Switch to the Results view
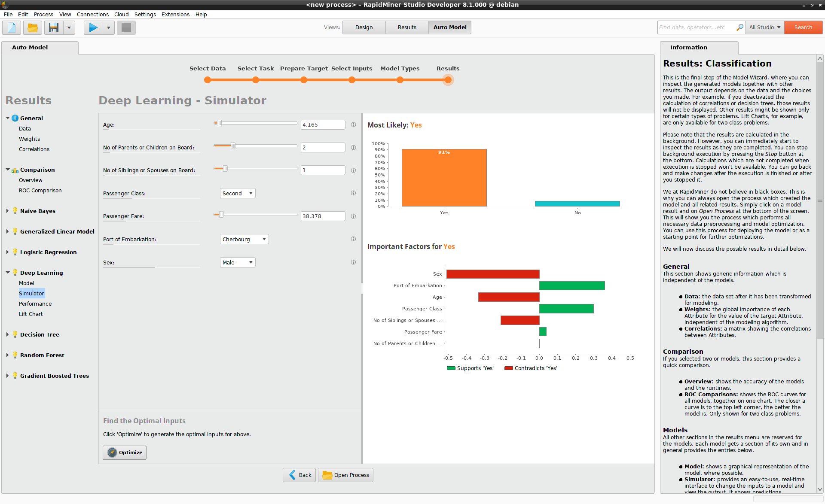The image size is (825, 504). coord(407,27)
